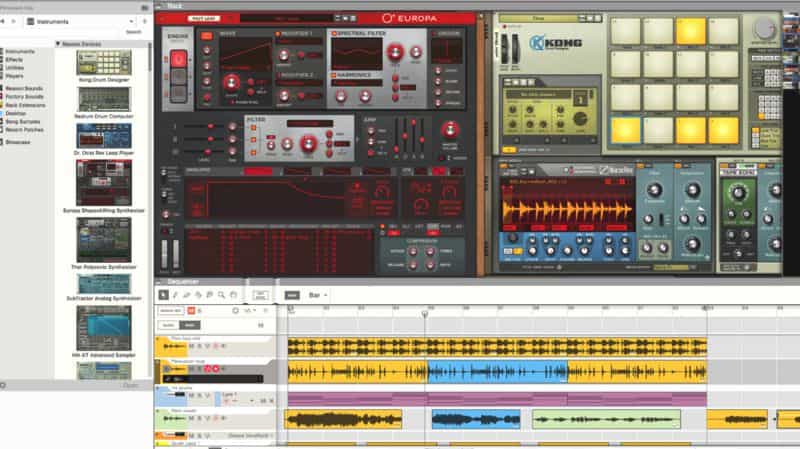Screen dimensions: 800x449
Task: Select the Pencil tool in sequencer toolbar
Action: [x=175, y=295]
